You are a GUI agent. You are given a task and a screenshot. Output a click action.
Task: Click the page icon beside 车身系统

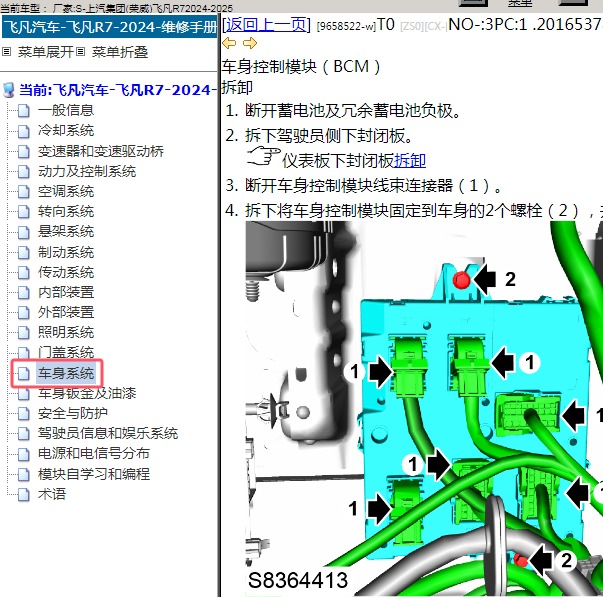[x=24, y=374]
